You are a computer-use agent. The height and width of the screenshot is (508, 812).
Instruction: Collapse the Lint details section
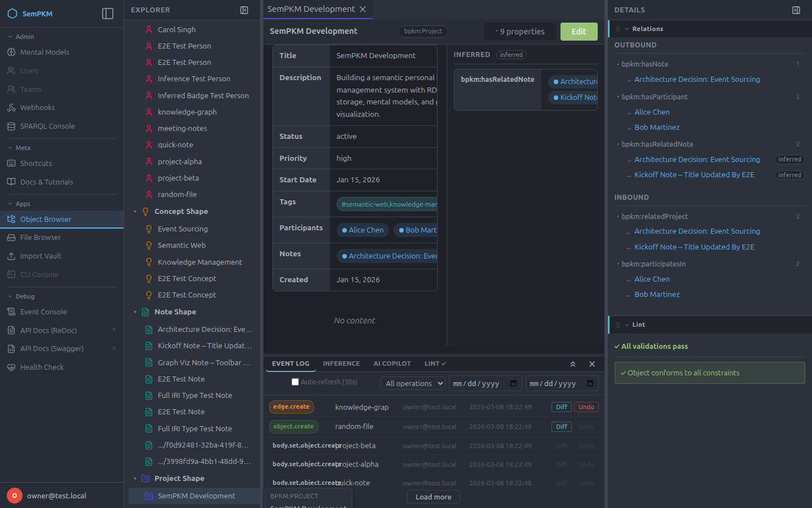627,325
